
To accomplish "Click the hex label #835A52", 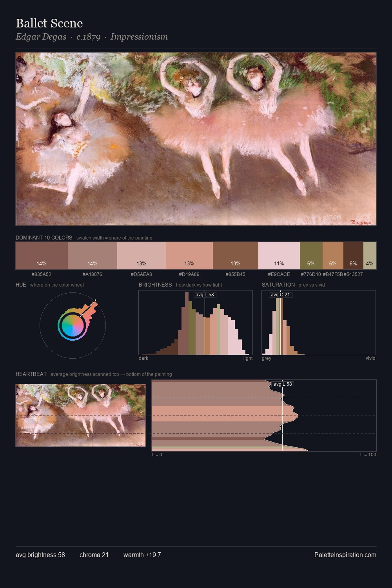I will pyautogui.click(x=42, y=274).
